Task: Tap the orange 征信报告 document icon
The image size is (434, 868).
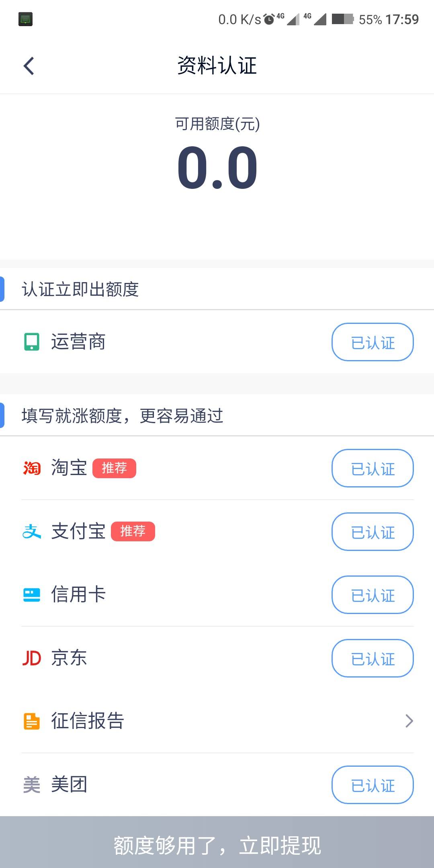Action: click(x=32, y=721)
